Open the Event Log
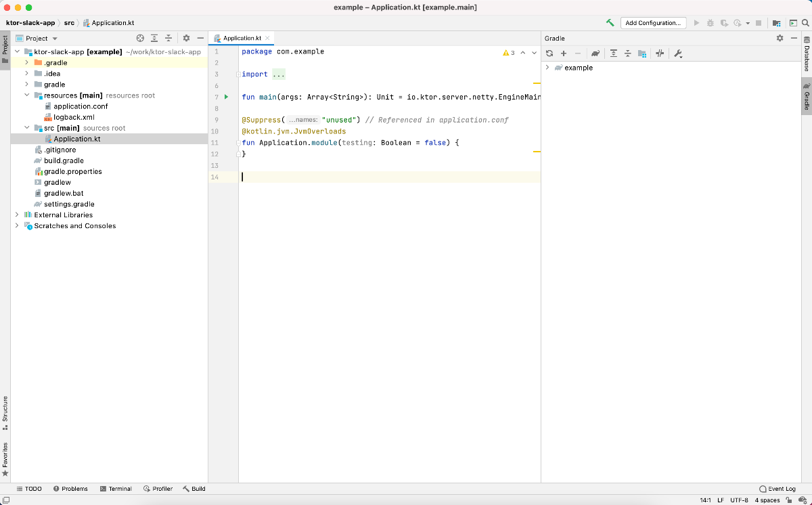The height and width of the screenshot is (505, 812). 777,489
